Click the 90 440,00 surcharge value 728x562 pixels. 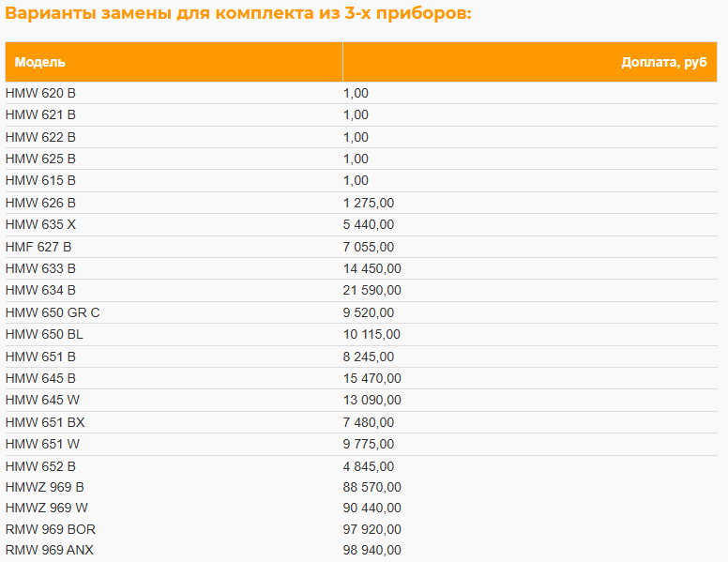point(372,509)
